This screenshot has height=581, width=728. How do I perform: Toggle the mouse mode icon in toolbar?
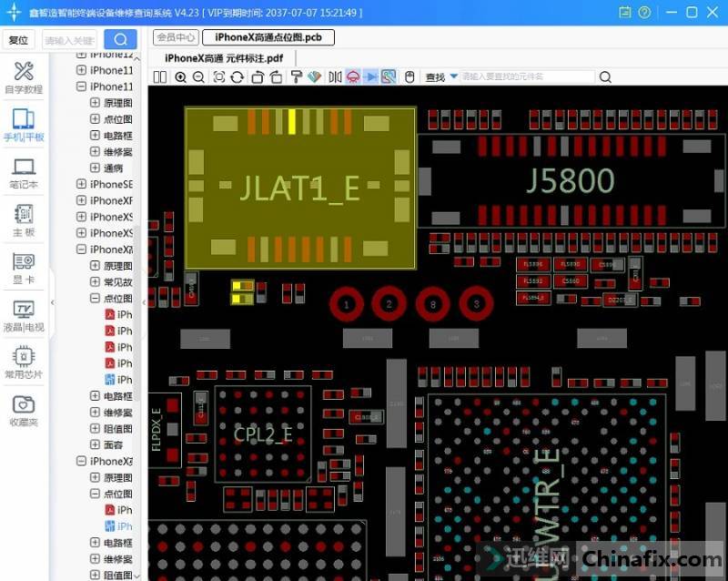coord(409,77)
